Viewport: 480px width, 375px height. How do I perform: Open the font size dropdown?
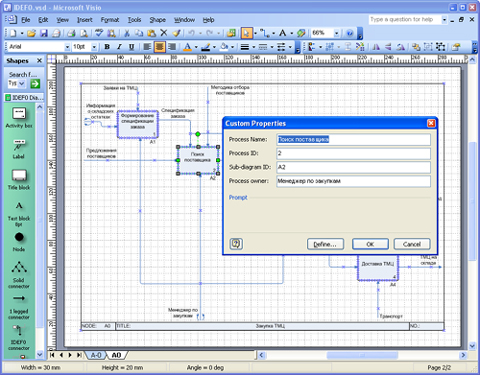click(x=94, y=47)
